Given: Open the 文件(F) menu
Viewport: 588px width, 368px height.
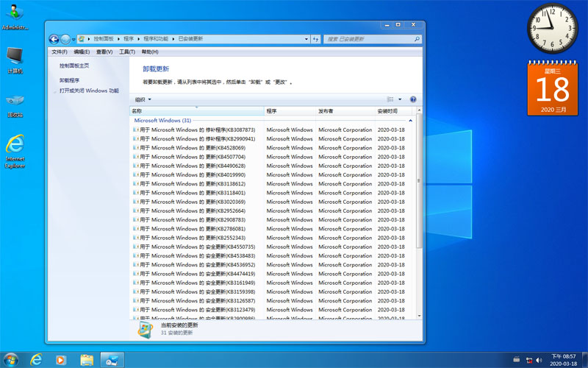Looking at the screenshot, I should click(x=60, y=52).
